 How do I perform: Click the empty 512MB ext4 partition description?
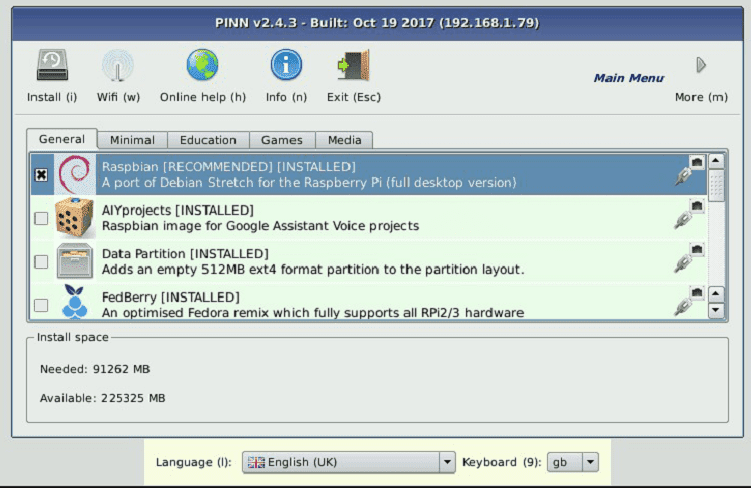(x=313, y=270)
